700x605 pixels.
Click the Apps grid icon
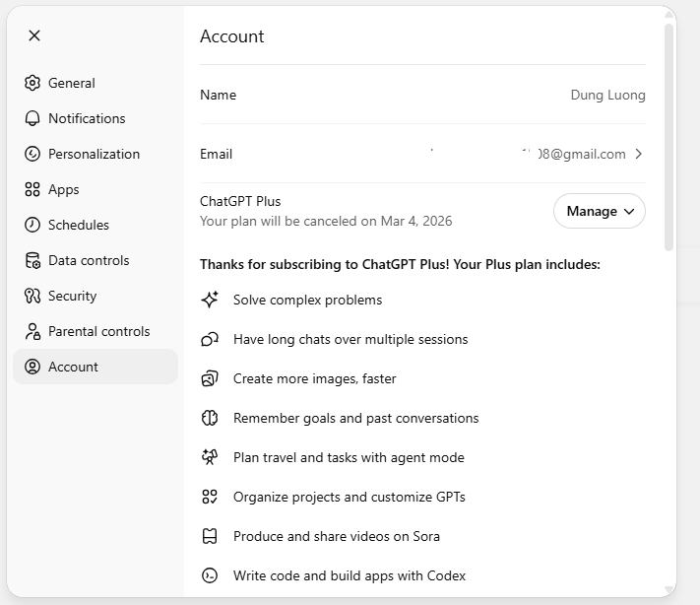(x=32, y=189)
